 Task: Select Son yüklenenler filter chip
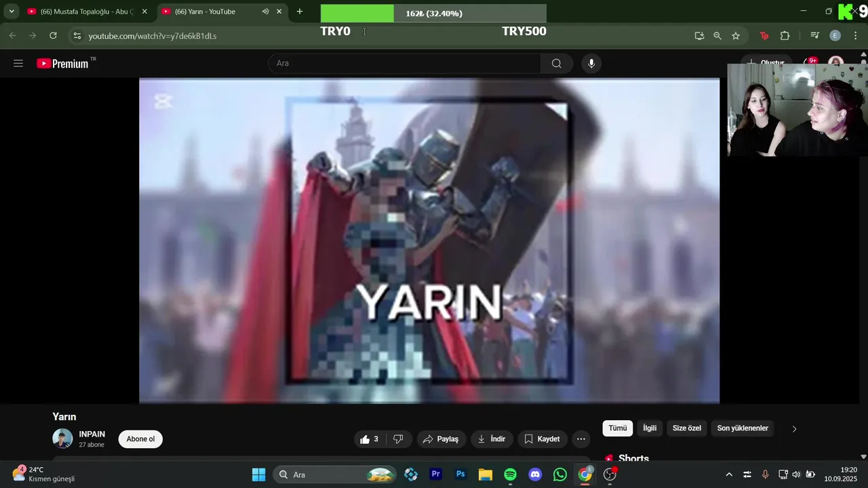pos(743,428)
